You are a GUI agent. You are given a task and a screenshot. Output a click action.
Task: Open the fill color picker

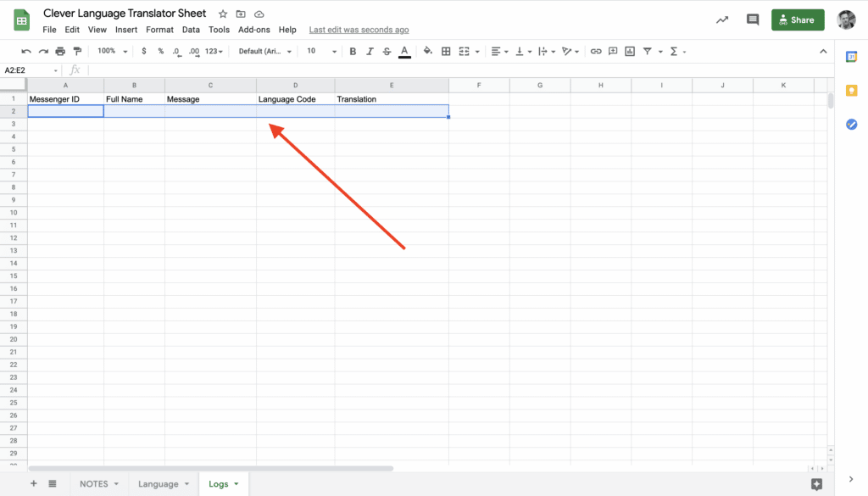[427, 52]
